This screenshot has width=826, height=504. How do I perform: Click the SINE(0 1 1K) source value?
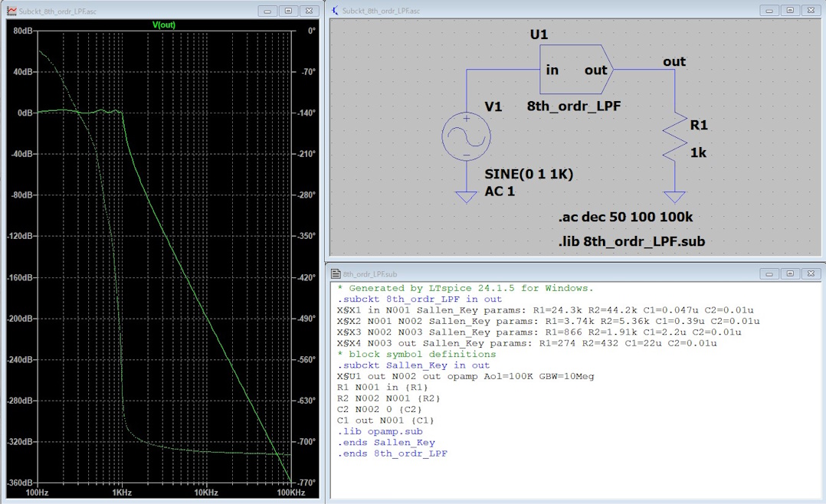(x=529, y=174)
